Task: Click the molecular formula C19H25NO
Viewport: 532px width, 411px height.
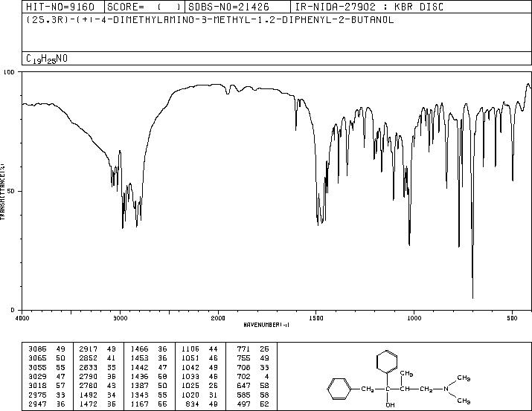Action: tap(47, 59)
